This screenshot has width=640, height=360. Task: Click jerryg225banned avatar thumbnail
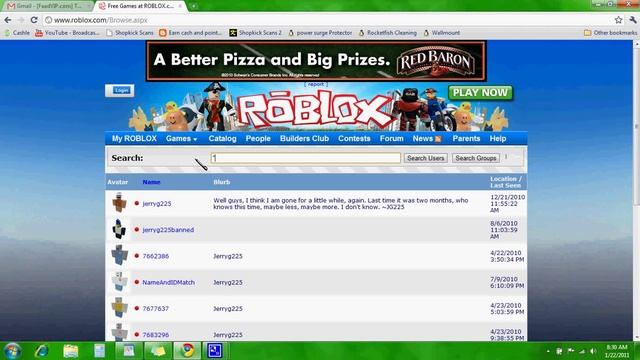pyautogui.click(x=119, y=229)
